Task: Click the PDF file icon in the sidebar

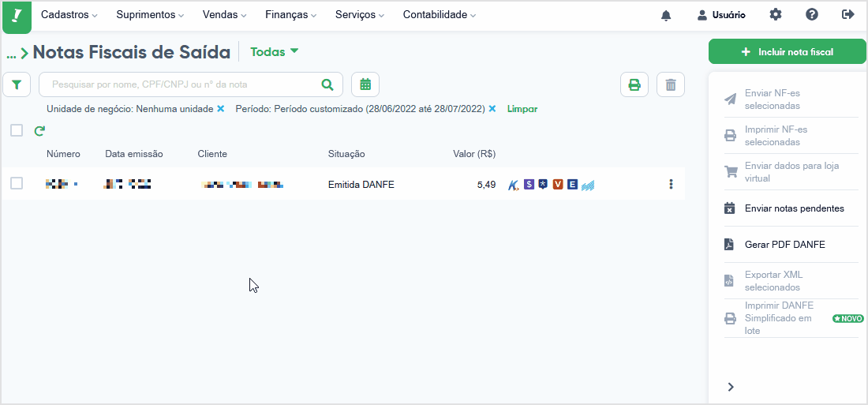Action: pyautogui.click(x=729, y=244)
